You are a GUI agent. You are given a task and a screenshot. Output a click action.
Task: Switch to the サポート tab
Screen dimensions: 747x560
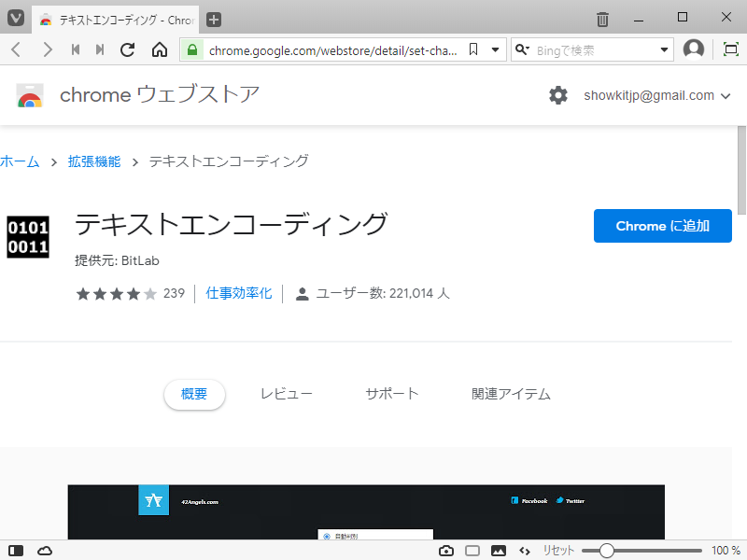(x=392, y=394)
